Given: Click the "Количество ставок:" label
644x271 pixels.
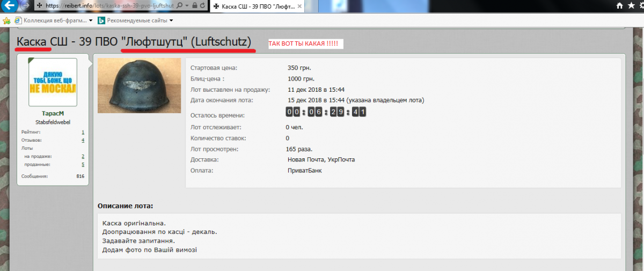Looking at the screenshot, I should point(219,138).
